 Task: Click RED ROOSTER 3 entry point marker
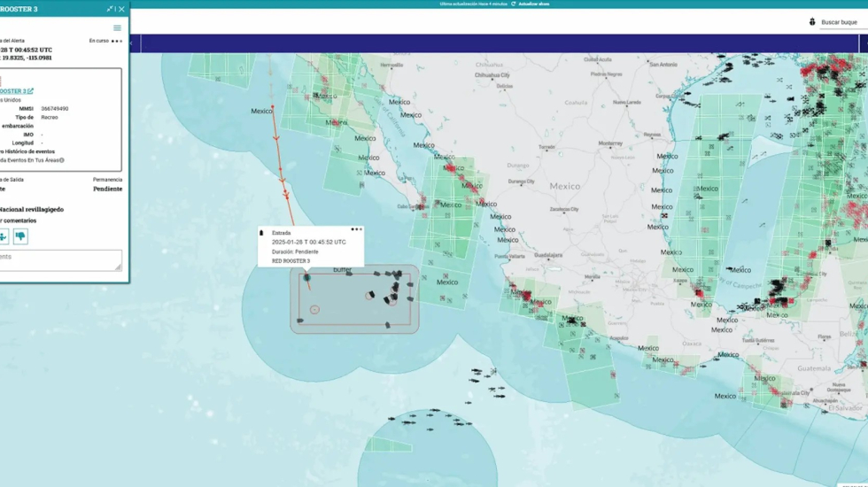(x=306, y=277)
